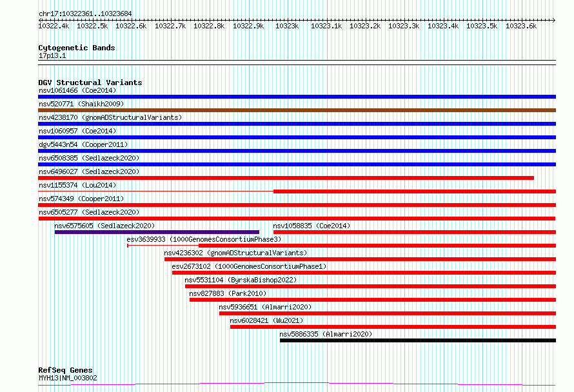Click nsv6508385 (Sedlazeck2020) label
This screenshot has width=574, height=392.
click(x=89, y=158)
